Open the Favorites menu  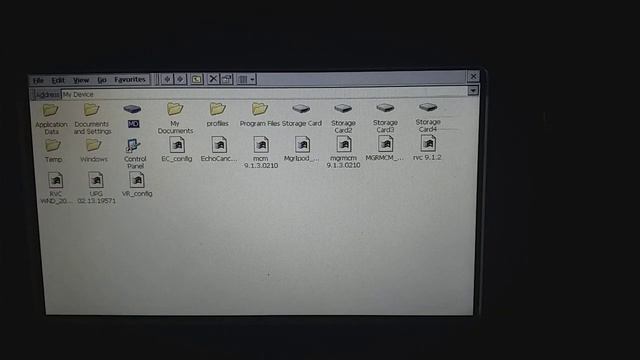pyautogui.click(x=130, y=80)
